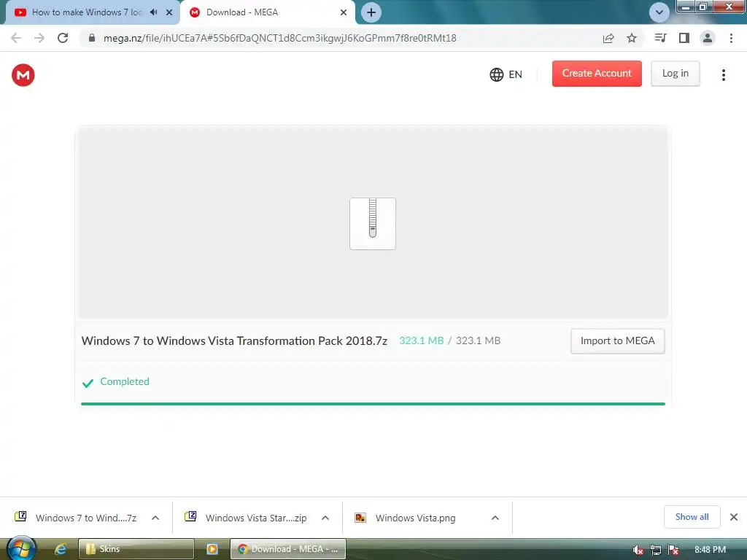
Task: Close the Download - MEGA tab
Action: coord(344,12)
